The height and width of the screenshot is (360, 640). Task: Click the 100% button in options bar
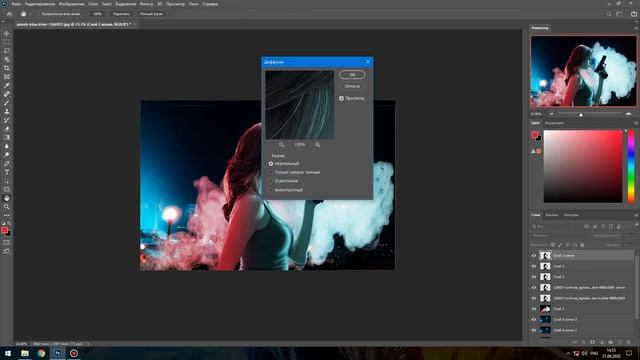pyautogui.click(x=97, y=14)
